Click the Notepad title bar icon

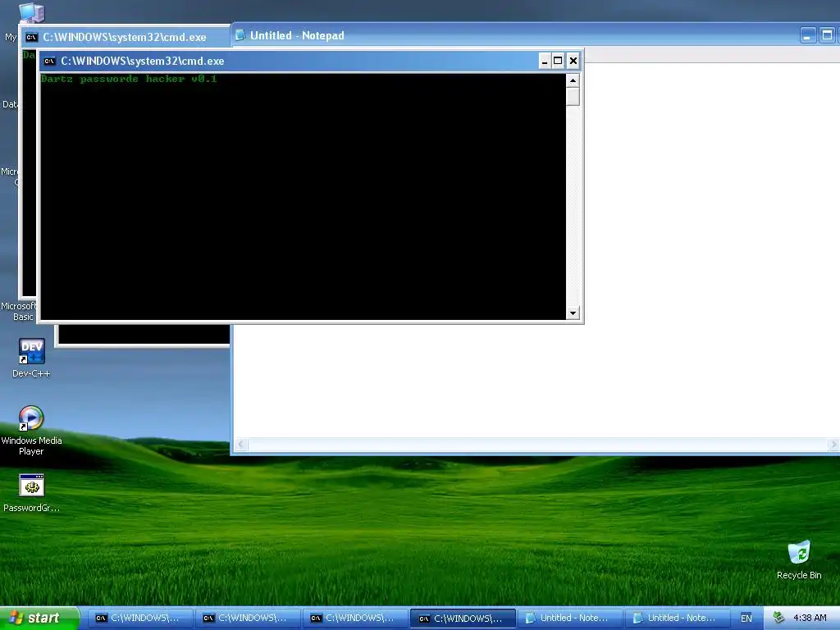coord(240,35)
